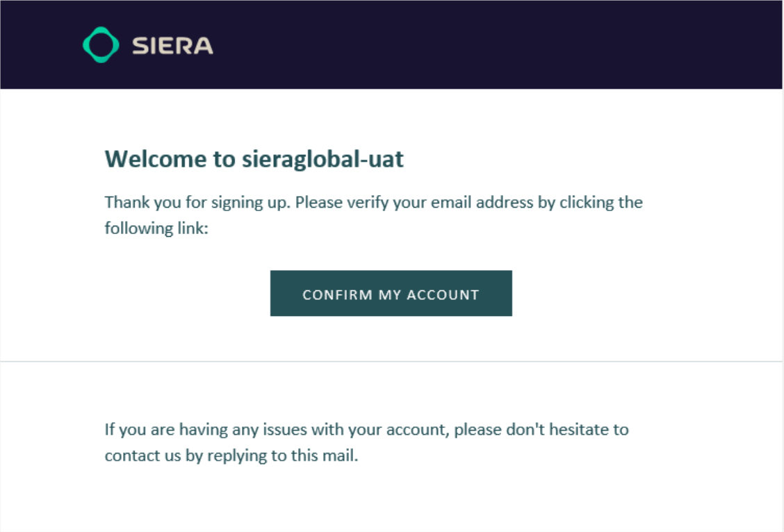This screenshot has width=784, height=532.
Task: Click "sieraglobal-uat" in the heading
Action: (322, 160)
